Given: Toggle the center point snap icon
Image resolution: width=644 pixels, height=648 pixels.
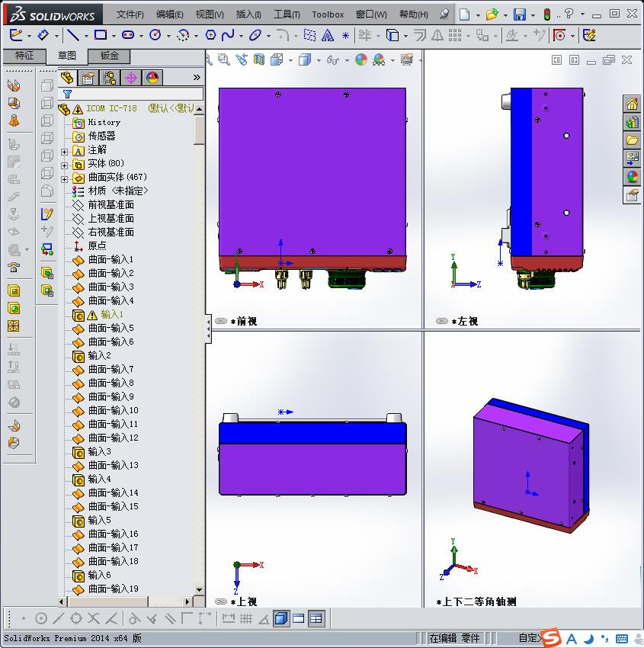Looking at the screenshot, I should [41, 618].
